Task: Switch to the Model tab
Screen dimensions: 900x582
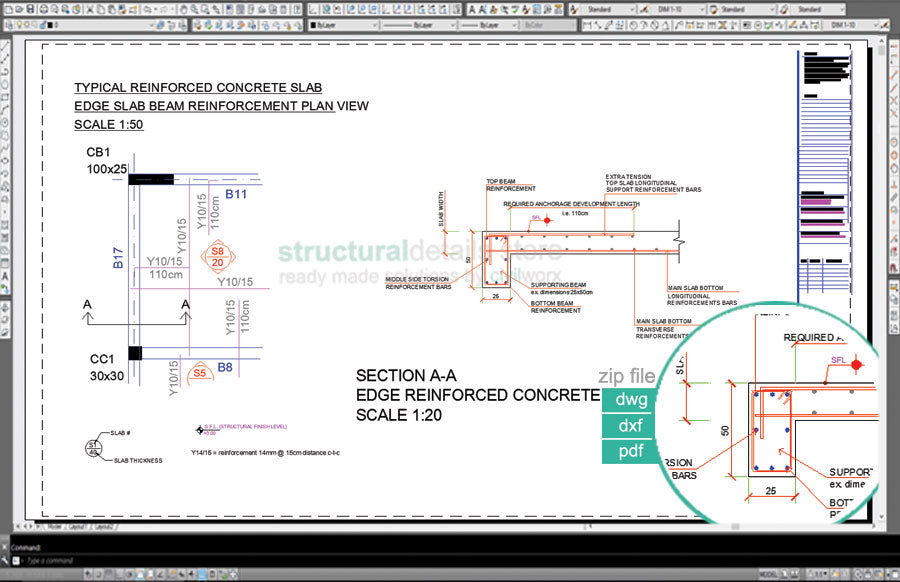Action: pos(53,524)
